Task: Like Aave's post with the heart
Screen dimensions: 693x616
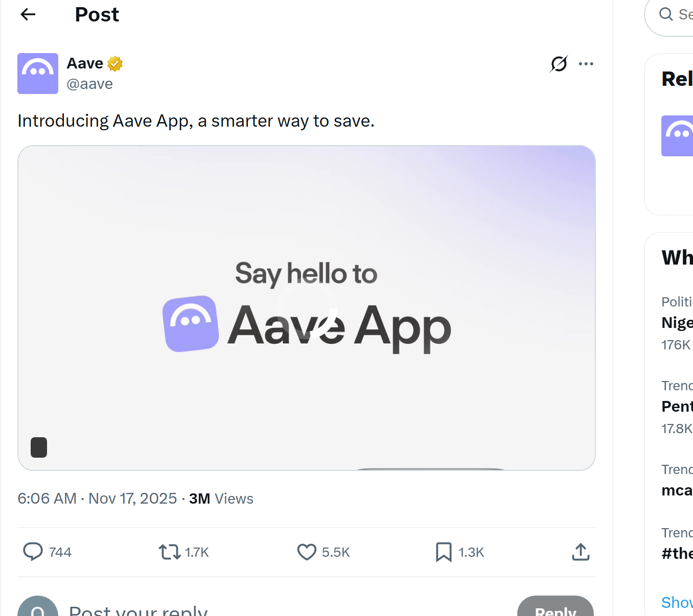Action: 307,552
